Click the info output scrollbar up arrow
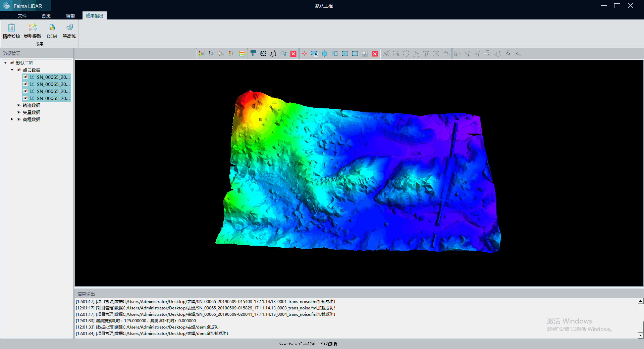This screenshot has height=349, width=644. 640,301
